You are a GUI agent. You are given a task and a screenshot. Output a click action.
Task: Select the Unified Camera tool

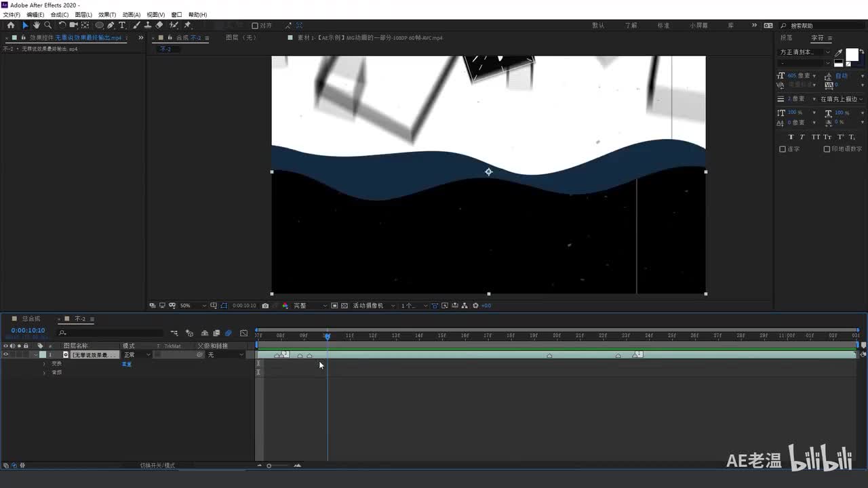click(x=73, y=25)
